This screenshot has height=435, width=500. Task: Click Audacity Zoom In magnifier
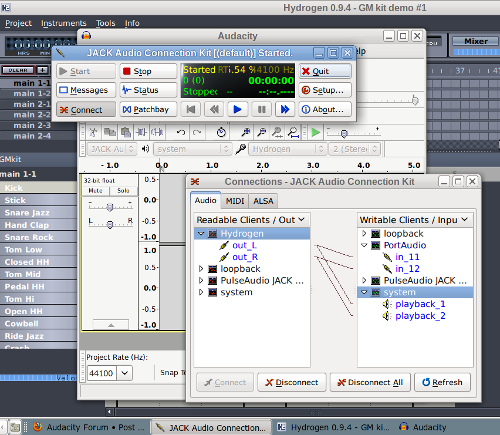[246, 133]
